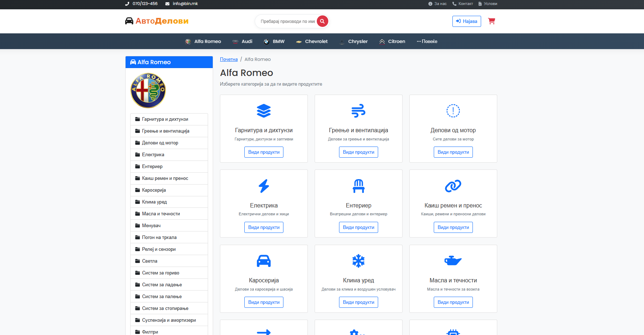The height and width of the screenshot is (335, 644).
Task: Click the AвтоДелови site logo
Action: coord(157,21)
